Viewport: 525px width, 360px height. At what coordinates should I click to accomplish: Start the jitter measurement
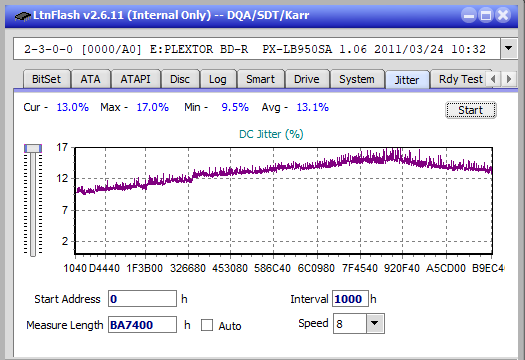470,110
